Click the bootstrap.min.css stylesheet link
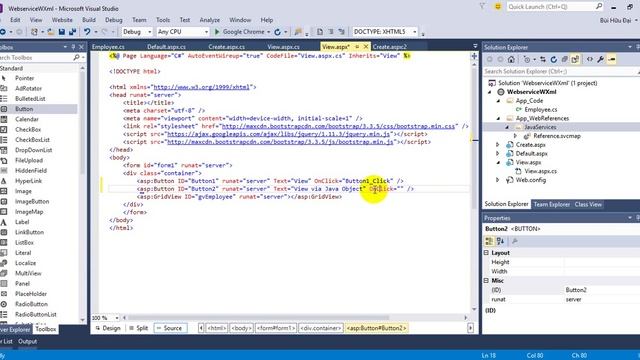640x360 pixels. pyautogui.click(x=338, y=127)
